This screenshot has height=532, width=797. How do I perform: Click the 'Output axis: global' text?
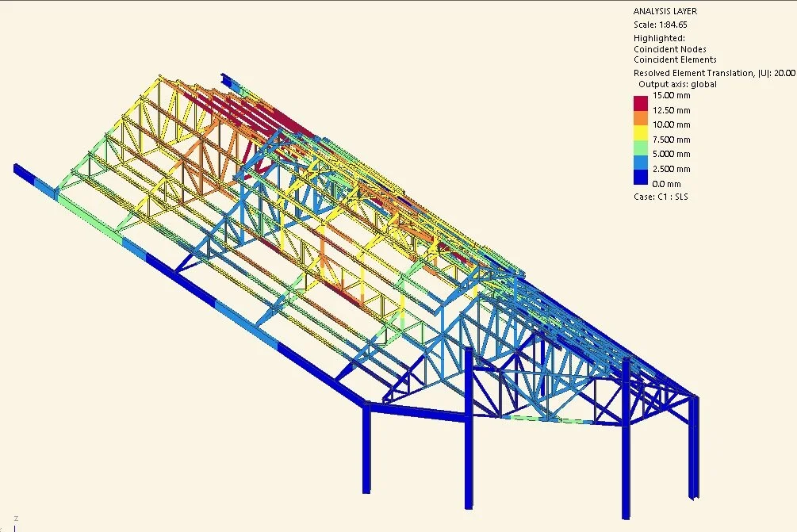coord(677,84)
